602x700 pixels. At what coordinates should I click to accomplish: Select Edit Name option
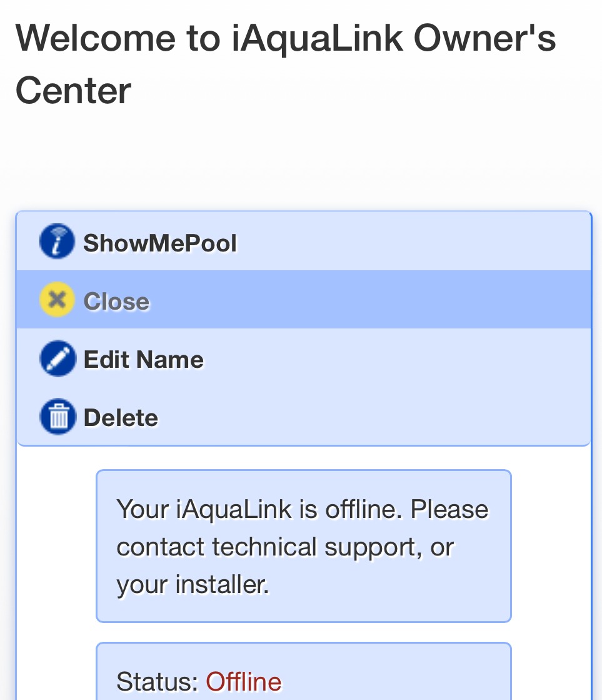point(303,358)
